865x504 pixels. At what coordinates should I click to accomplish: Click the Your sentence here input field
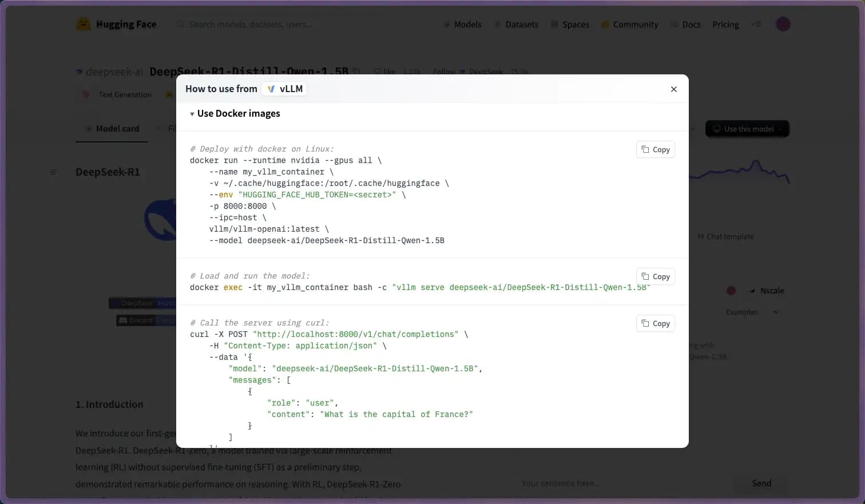click(x=624, y=483)
